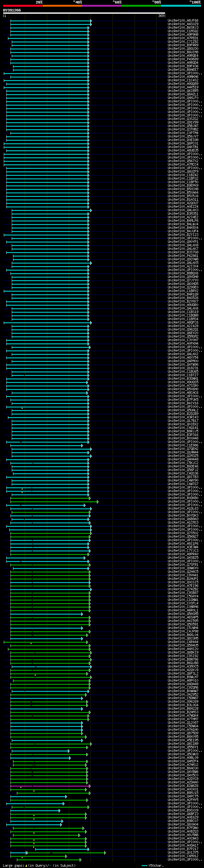This screenshot has width=204, height=868.
Task: Click hit name UniRef100_C0PTM4
Action: click(183, 133)
